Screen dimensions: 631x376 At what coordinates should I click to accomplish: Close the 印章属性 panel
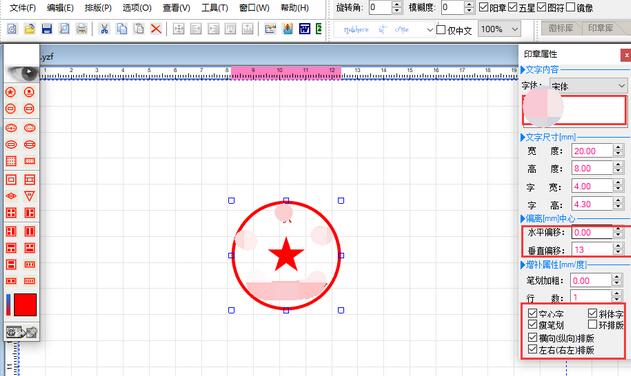click(626, 55)
